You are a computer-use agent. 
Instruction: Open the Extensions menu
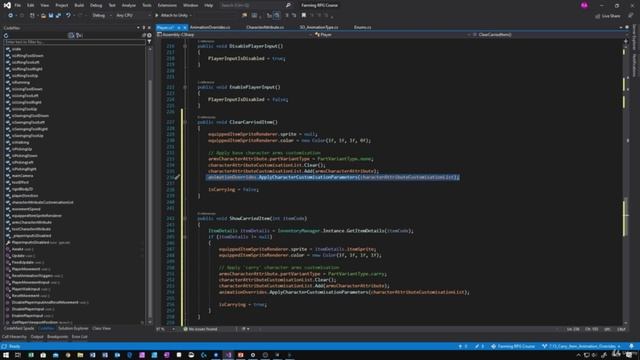pos(167,5)
